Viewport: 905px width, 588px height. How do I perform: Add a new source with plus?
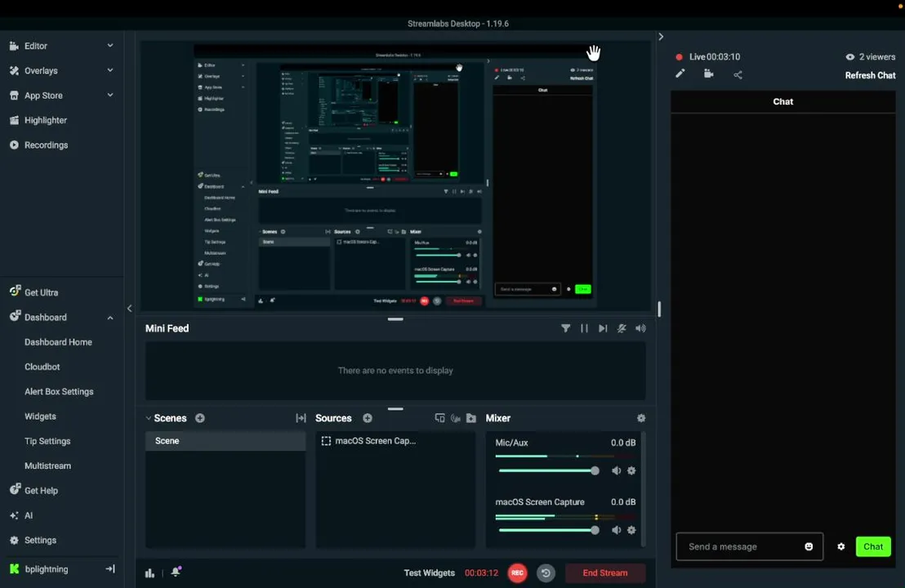click(x=367, y=418)
